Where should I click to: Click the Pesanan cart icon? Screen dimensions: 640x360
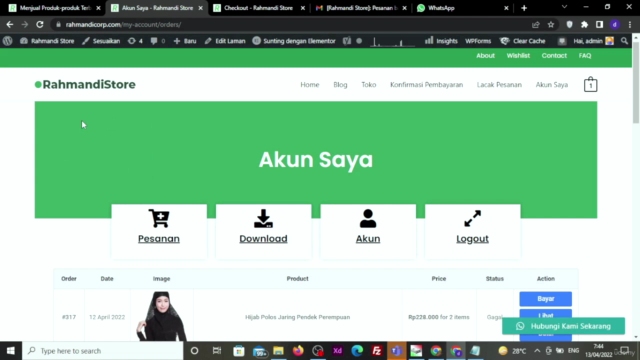[x=159, y=218]
